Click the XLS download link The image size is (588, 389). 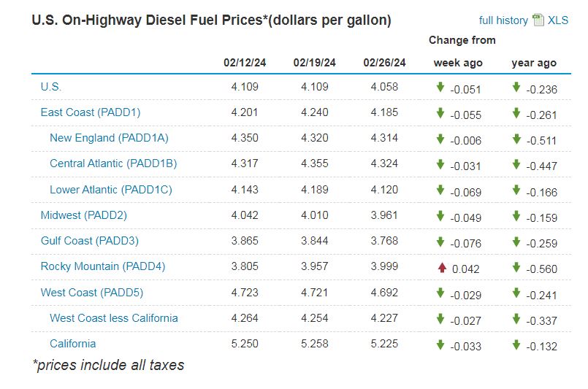click(558, 20)
